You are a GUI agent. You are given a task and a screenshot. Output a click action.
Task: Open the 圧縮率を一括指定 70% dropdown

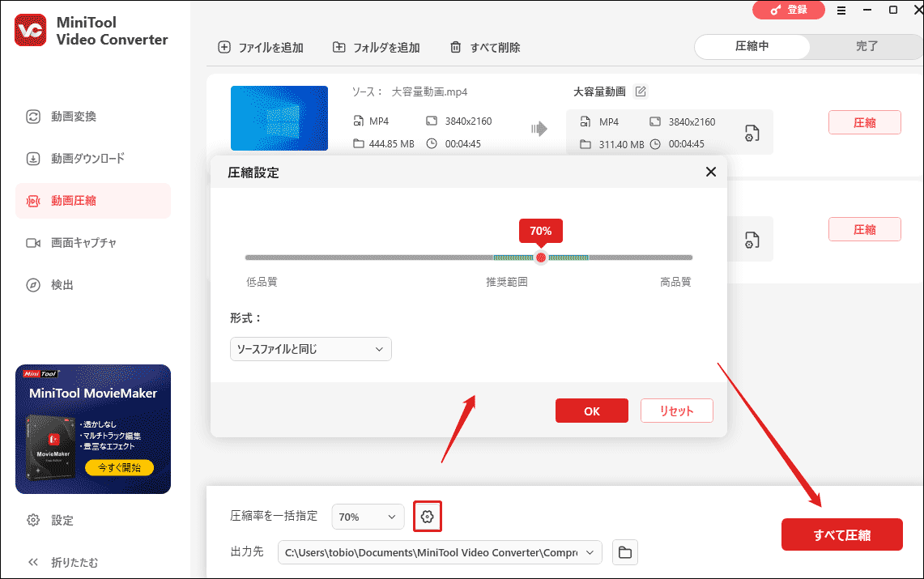pyautogui.click(x=368, y=517)
